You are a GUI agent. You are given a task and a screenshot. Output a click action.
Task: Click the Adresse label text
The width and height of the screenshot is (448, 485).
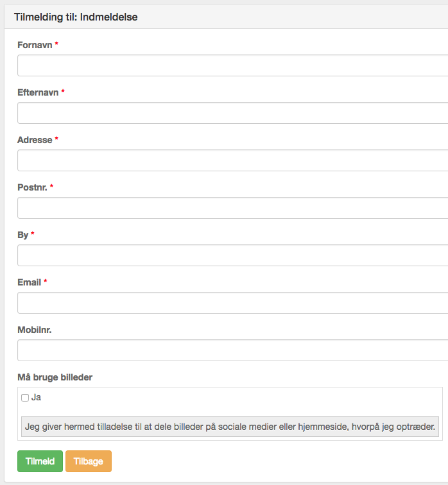click(35, 140)
